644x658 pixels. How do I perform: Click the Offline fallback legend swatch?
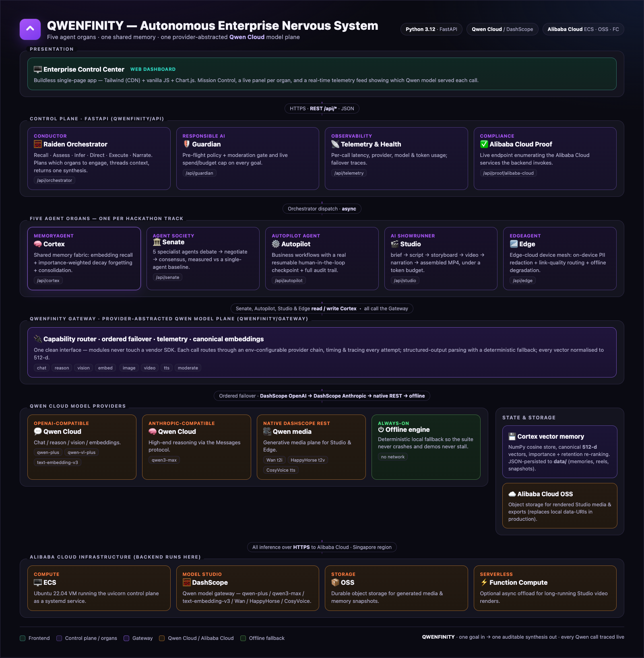pyautogui.click(x=243, y=638)
